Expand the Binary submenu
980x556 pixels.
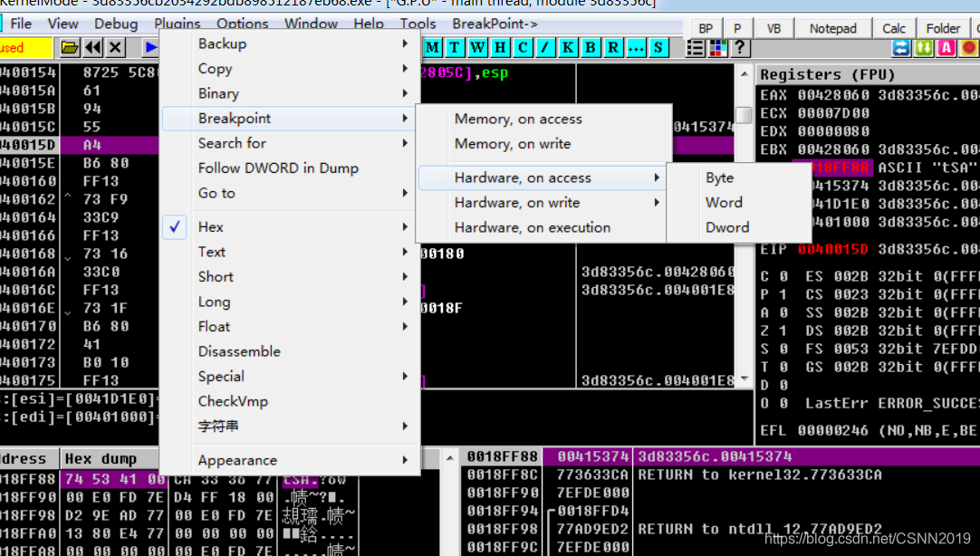[288, 93]
